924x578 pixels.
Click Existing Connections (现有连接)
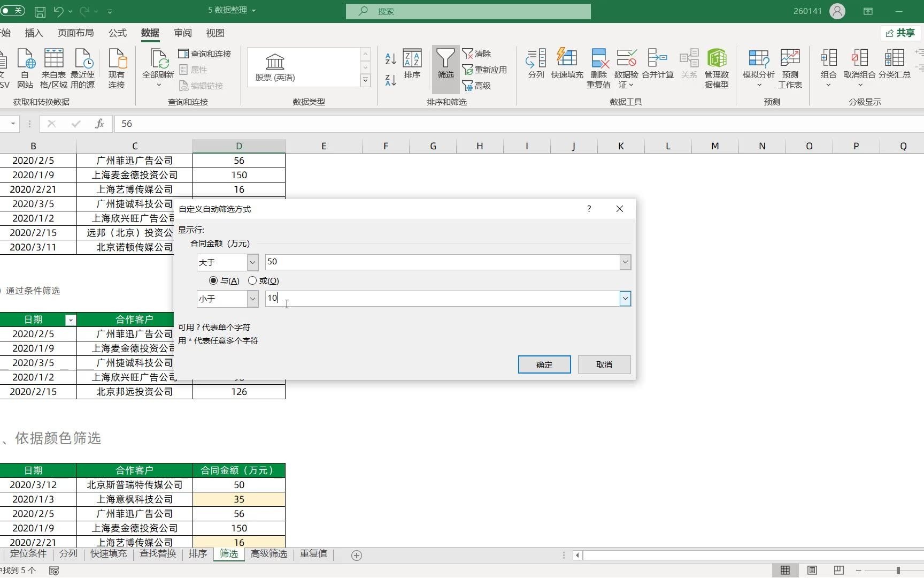(117, 69)
